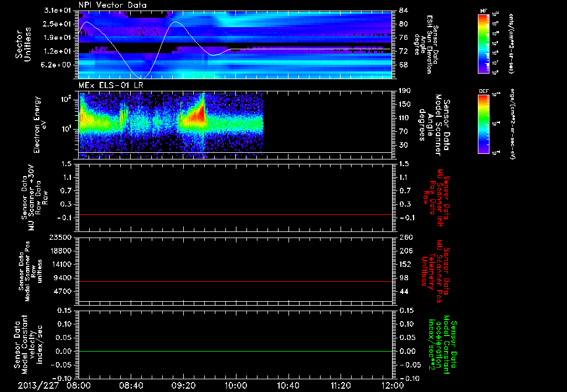
Task: Click the 3.1e+01 sector tick label
Action: 57,11
